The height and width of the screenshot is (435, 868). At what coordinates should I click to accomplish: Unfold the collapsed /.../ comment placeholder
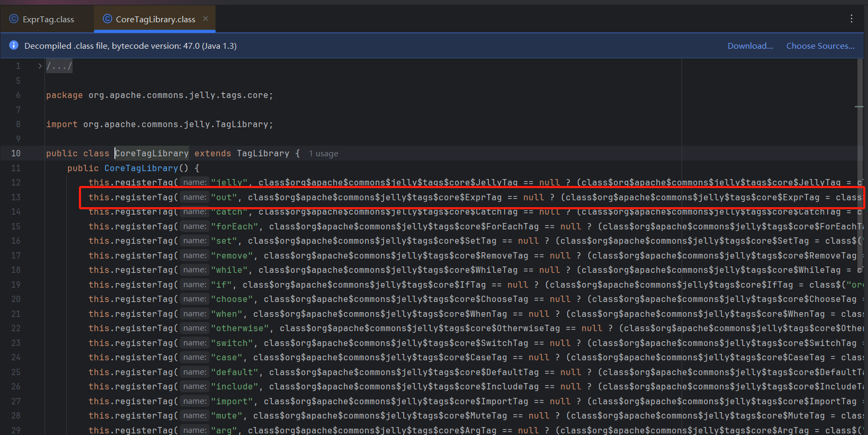59,66
